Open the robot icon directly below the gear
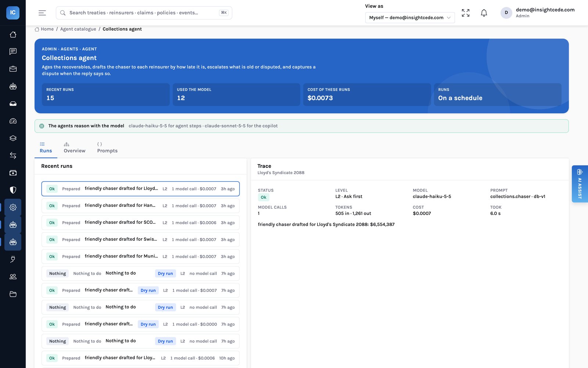The height and width of the screenshot is (368, 588). (13, 225)
